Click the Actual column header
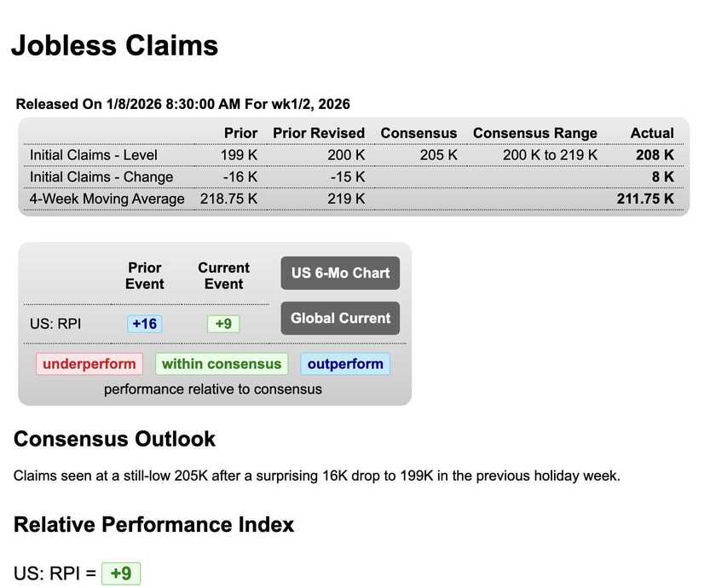Image resolution: width=716 pixels, height=588 pixels. pos(652,133)
